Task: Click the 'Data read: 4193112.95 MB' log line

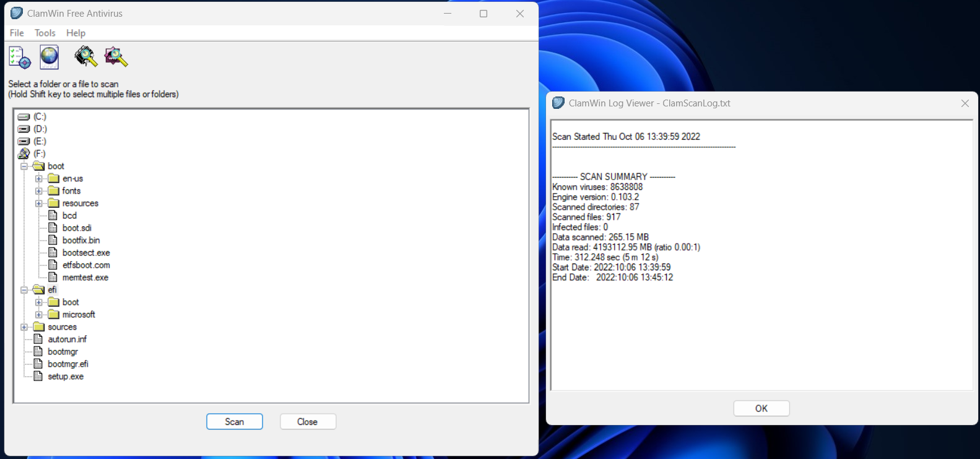Action: tap(627, 247)
